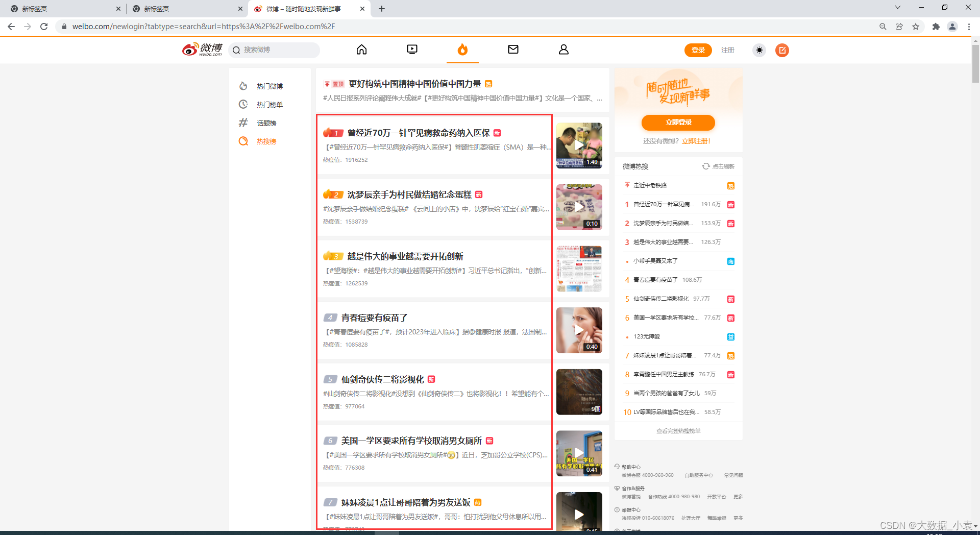Open 常见问题 link in footer
Image resolution: width=980 pixels, height=535 pixels.
[x=733, y=475]
